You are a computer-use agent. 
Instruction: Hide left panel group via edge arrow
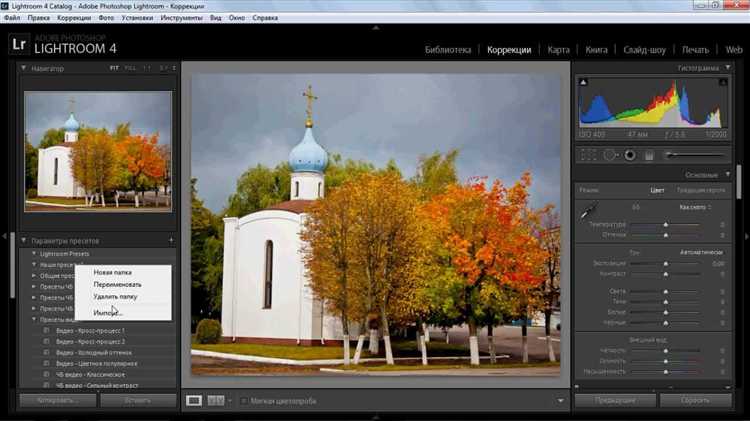click(x=4, y=236)
